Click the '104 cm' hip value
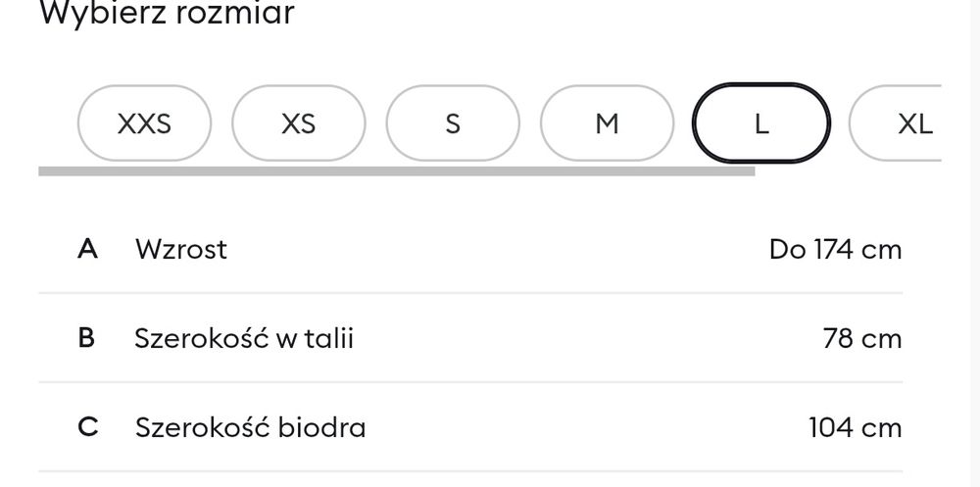This screenshot has height=487, width=980. coord(855,428)
